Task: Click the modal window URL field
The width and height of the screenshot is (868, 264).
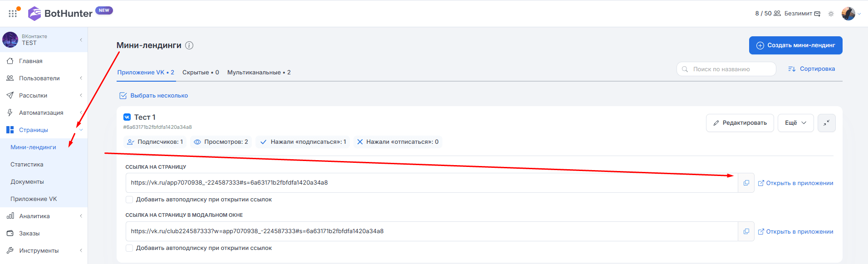Action: (432, 231)
